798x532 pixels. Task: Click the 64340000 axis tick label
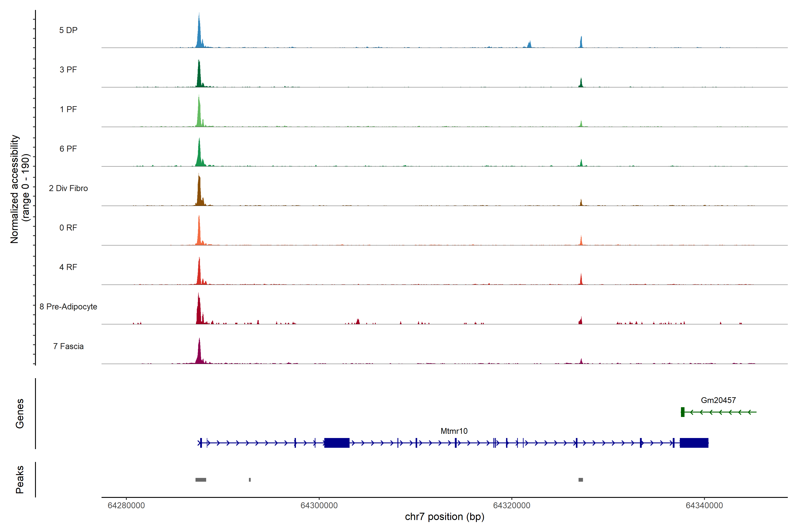coord(704,505)
